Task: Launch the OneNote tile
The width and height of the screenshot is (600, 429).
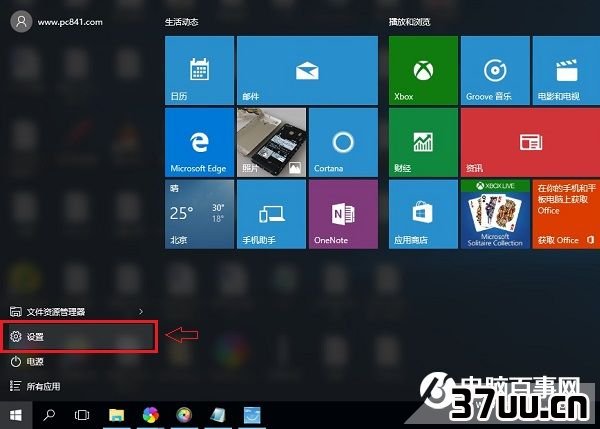Action: [343, 214]
